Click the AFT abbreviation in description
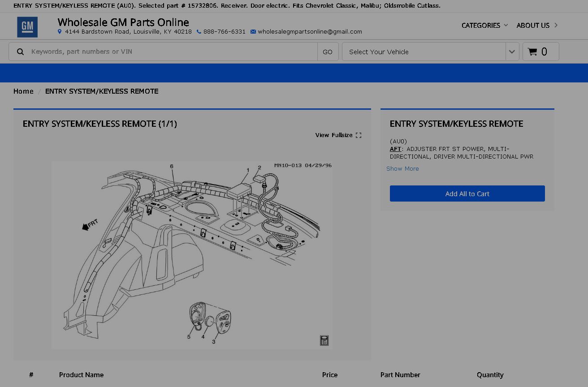The width and height of the screenshot is (588, 387). pos(396,149)
